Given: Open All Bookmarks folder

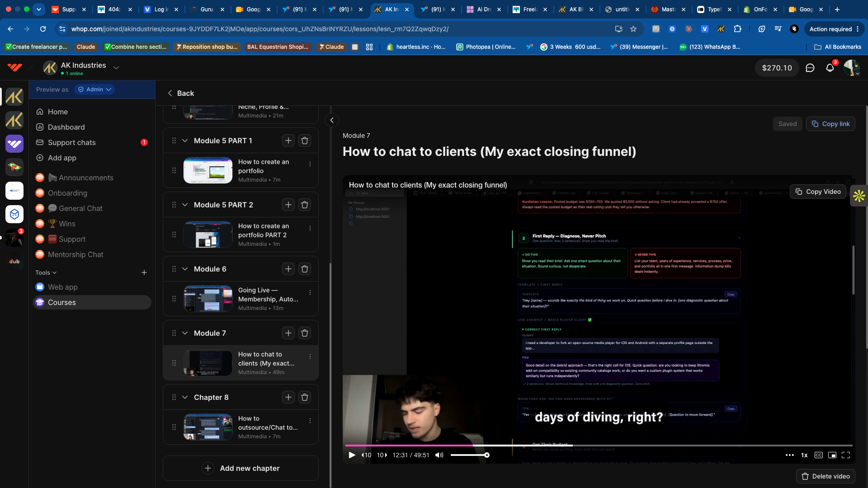Looking at the screenshot, I should click(x=838, y=47).
